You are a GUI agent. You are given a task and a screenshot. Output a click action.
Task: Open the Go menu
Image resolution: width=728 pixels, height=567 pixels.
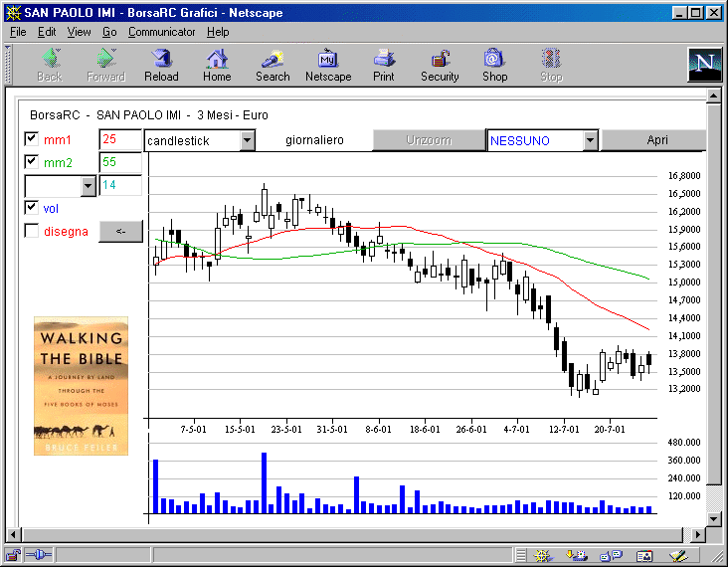click(109, 32)
